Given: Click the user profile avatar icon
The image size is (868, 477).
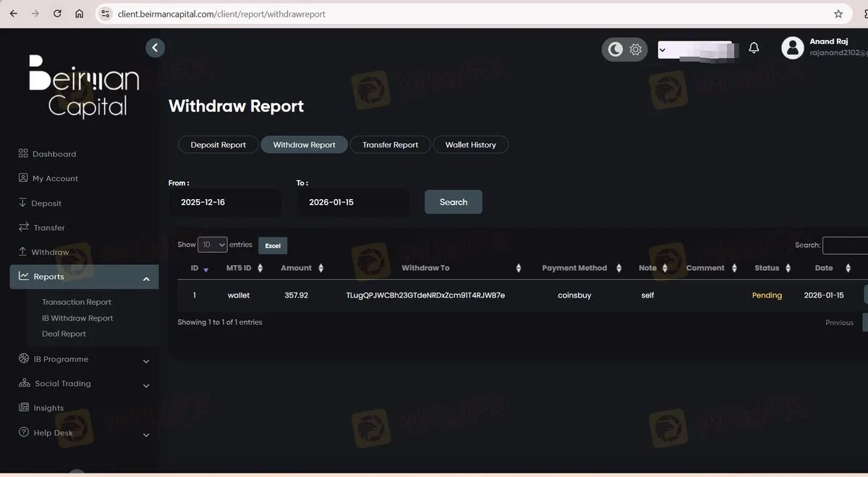Looking at the screenshot, I should [x=793, y=48].
